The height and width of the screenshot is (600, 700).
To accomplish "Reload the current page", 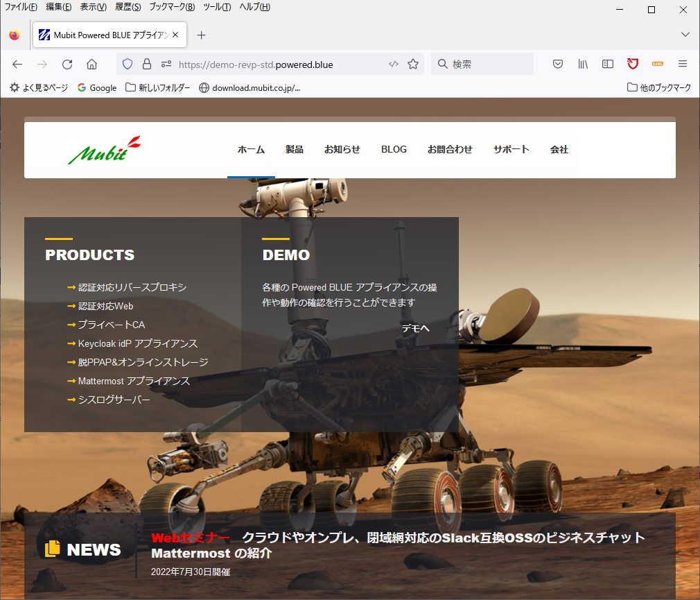I will (67, 65).
